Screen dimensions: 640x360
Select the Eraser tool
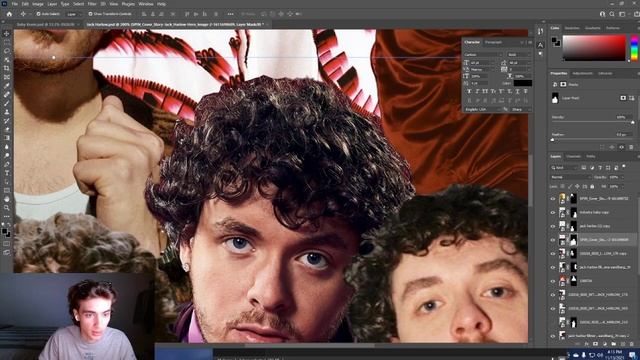[7, 129]
